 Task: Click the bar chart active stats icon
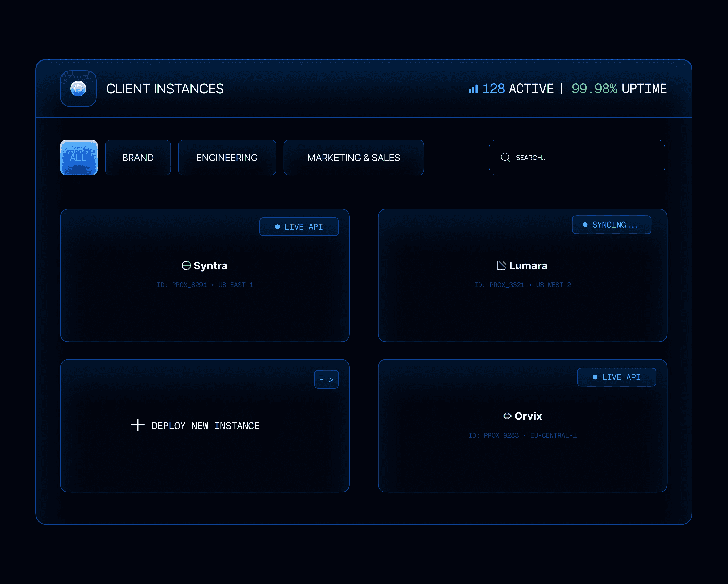(473, 89)
